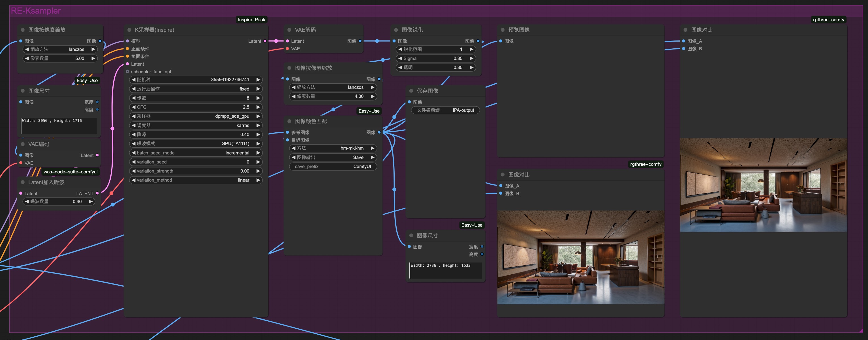Increase 步数 value with right arrow
The height and width of the screenshot is (340, 868).
(258, 98)
